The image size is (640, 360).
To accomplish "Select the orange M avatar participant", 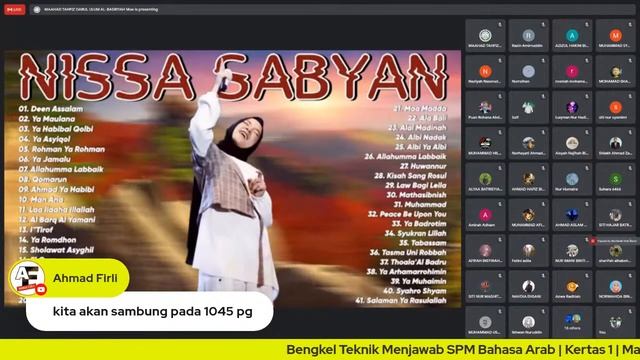I will (616, 36).
